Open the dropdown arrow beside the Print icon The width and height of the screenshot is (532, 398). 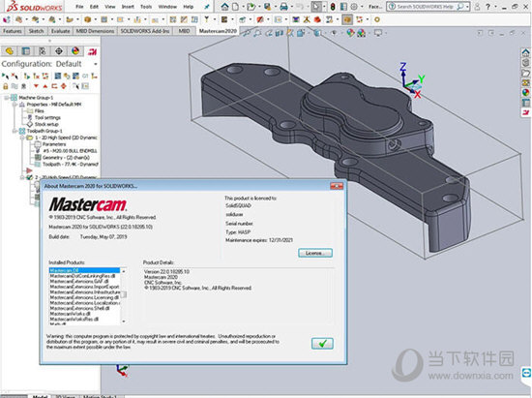[x=291, y=7]
